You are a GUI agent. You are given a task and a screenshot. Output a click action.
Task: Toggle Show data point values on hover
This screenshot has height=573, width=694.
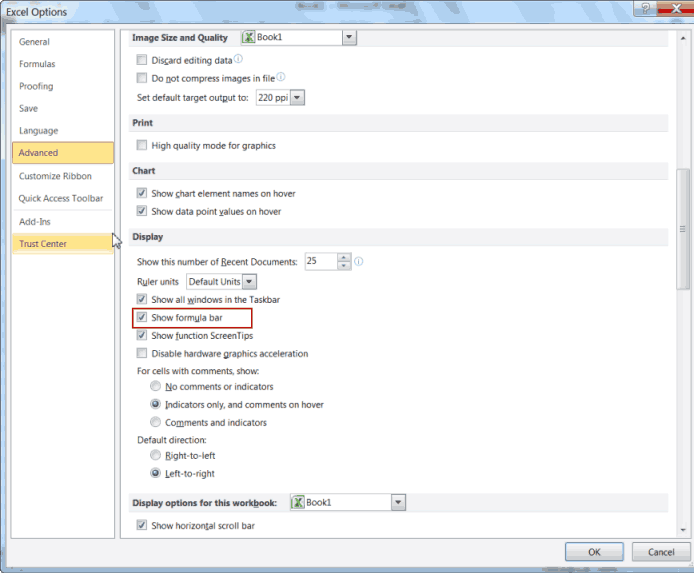click(x=142, y=211)
